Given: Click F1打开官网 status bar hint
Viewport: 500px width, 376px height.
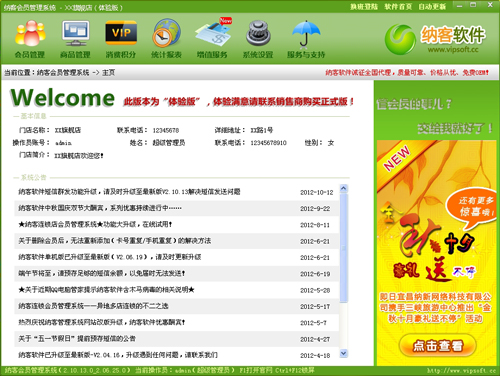Looking at the screenshot, I should (x=256, y=370).
